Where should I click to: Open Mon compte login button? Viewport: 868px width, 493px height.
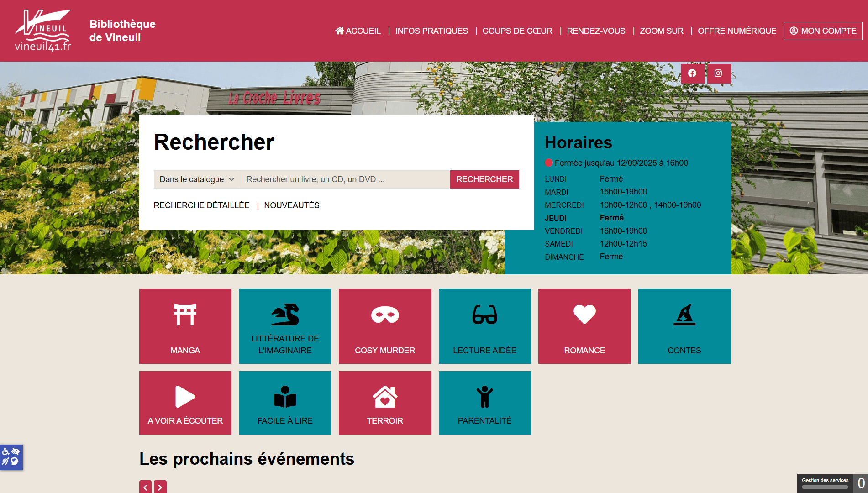pyautogui.click(x=823, y=31)
